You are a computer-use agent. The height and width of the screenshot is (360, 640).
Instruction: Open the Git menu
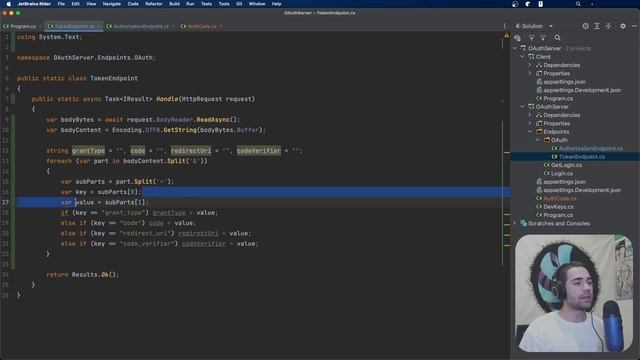tap(239, 4)
